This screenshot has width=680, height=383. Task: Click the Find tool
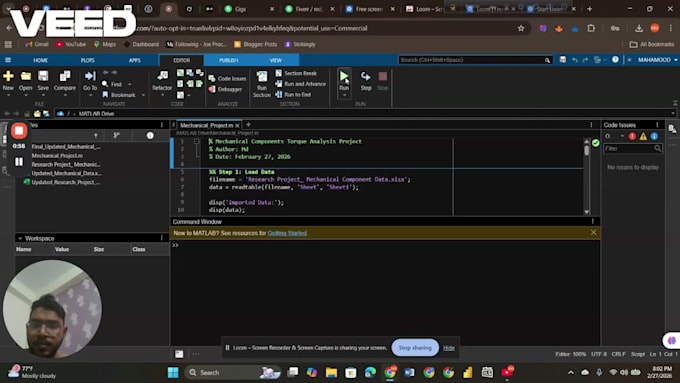pyautogui.click(x=112, y=84)
